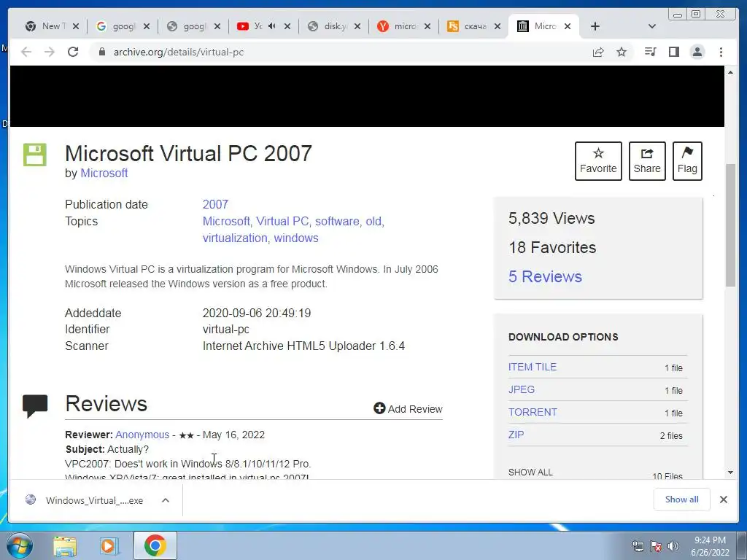This screenshot has height=560, width=747.
Task: Open the Anonymous reviewer link
Action: coord(142,435)
